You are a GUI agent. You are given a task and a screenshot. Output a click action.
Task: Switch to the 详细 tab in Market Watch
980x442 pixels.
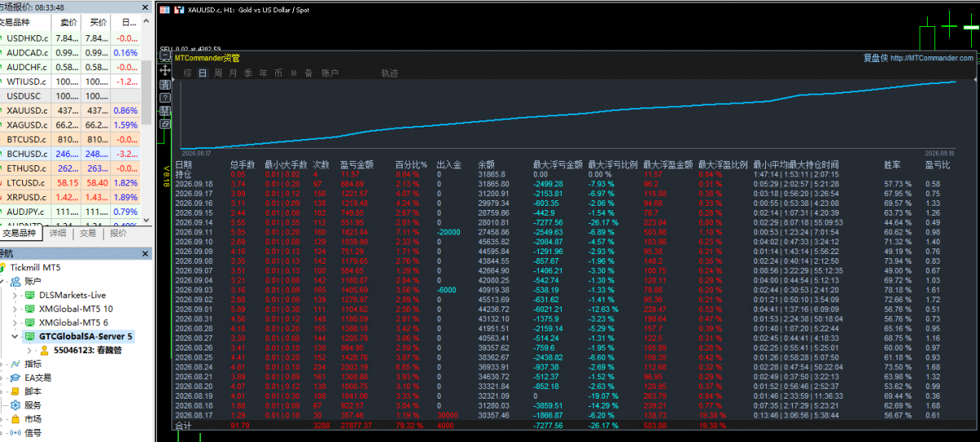57,233
